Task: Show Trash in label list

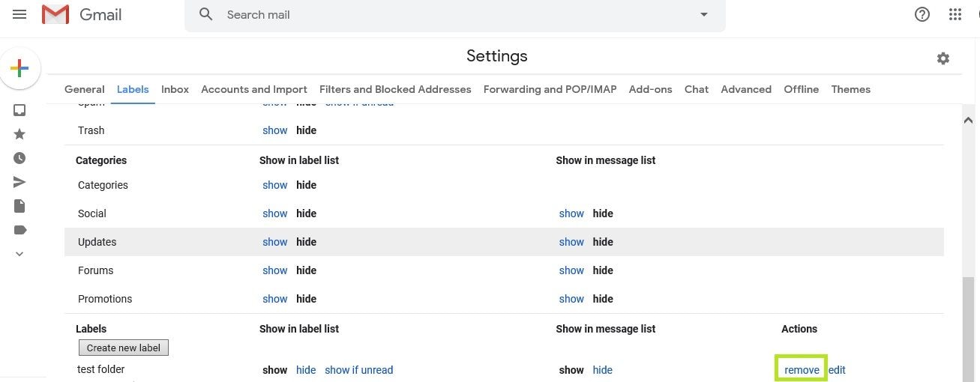Action: coord(274,130)
